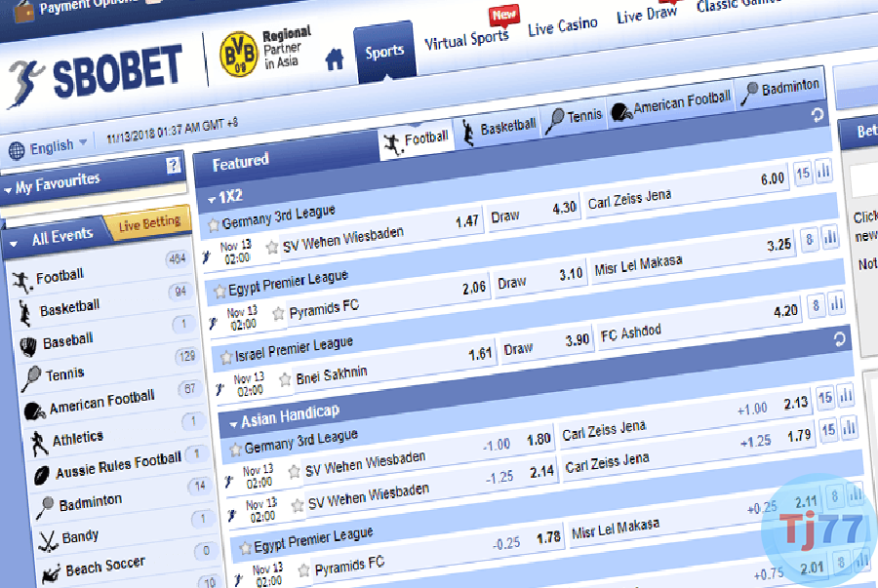Click the Home house icon
Screen dimensions: 878x588
pyautogui.click(x=335, y=59)
